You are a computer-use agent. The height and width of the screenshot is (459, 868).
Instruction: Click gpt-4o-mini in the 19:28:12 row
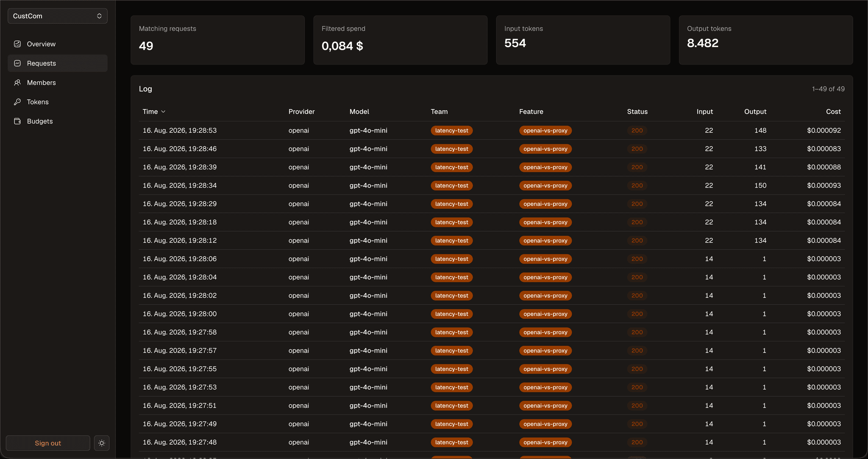pos(368,241)
